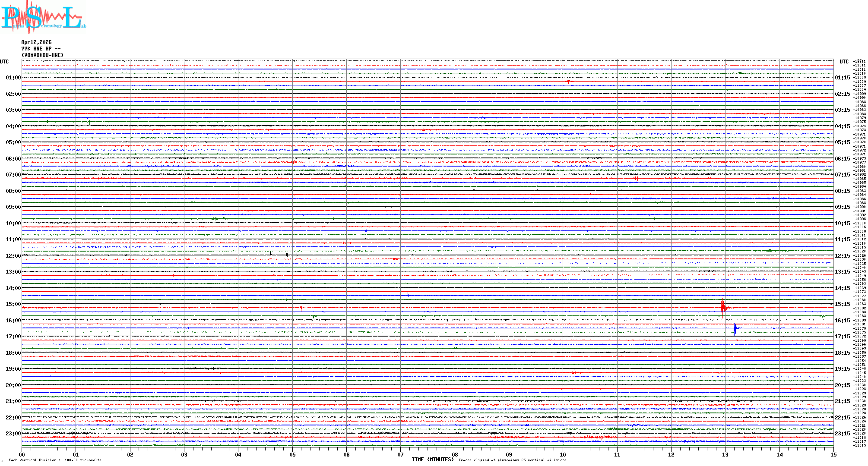Click the VVK HNE HP station text
Screen dimensions: 868x466
click(41, 49)
